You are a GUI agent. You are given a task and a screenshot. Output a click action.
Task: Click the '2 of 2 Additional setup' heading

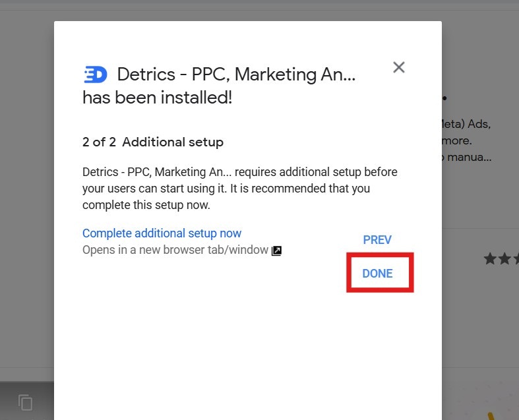(x=153, y=142)
